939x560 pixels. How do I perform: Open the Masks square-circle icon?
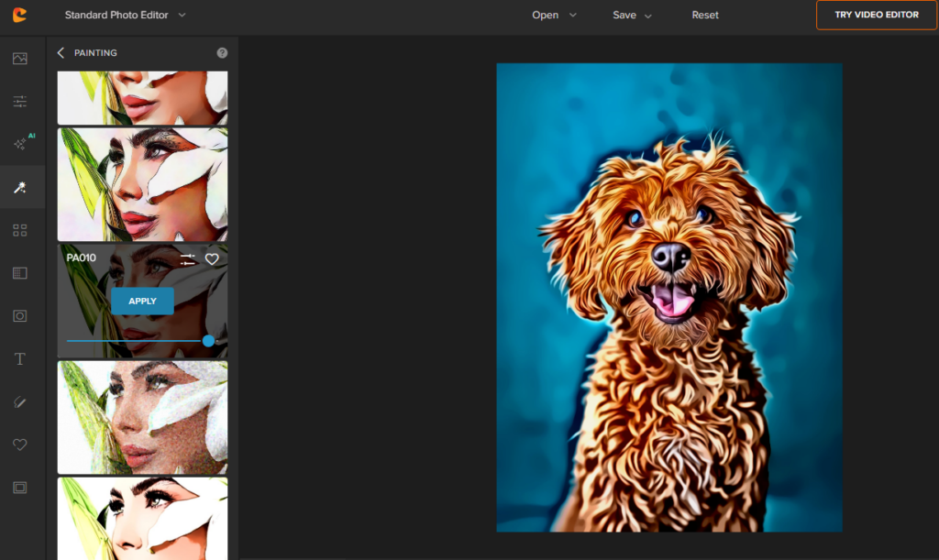tap(20, 316)
